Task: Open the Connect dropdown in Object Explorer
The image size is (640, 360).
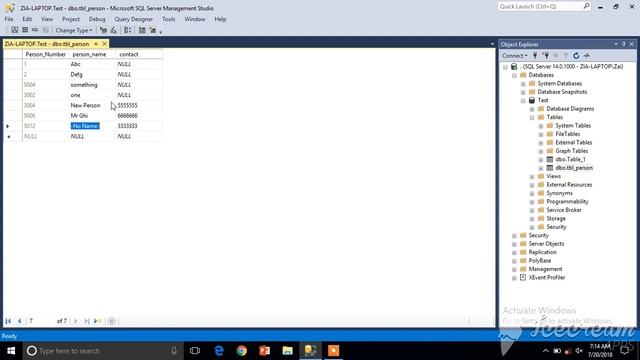Action: pos(514,56)
